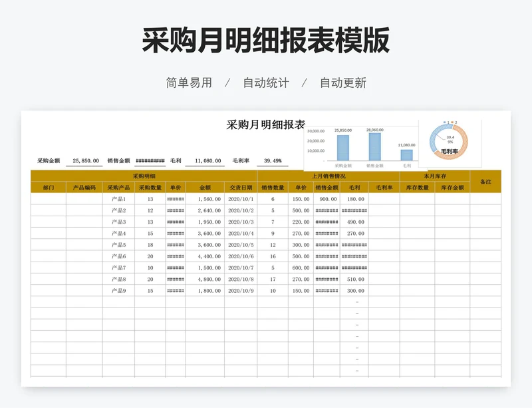
Task: Select the 产品2 cell
Action: click(x=119, y=210)
